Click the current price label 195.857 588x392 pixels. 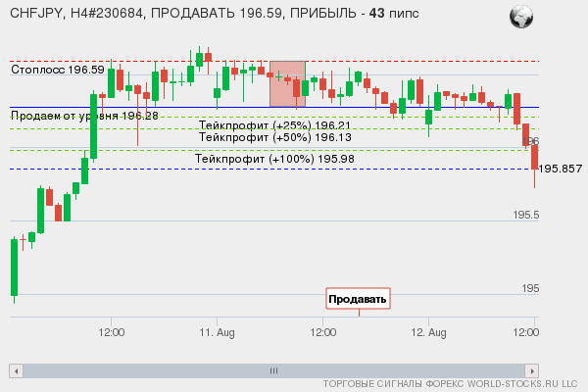click(x=561, y=169)
